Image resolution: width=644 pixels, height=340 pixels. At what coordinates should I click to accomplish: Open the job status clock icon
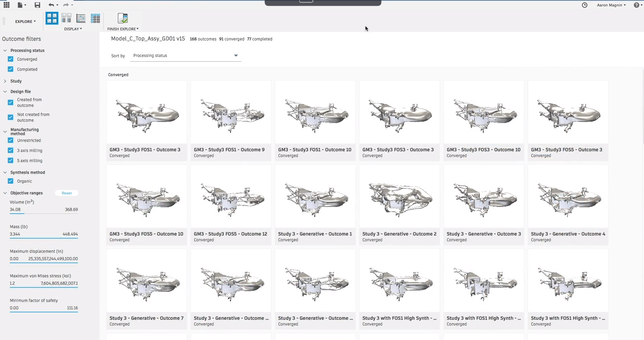tap(585, 5)
